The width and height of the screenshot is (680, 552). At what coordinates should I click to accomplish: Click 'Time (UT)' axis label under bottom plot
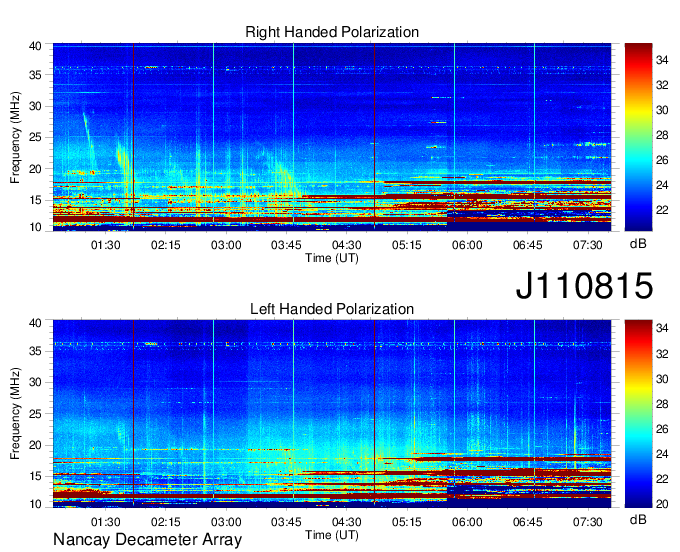[x=332, y=535]
